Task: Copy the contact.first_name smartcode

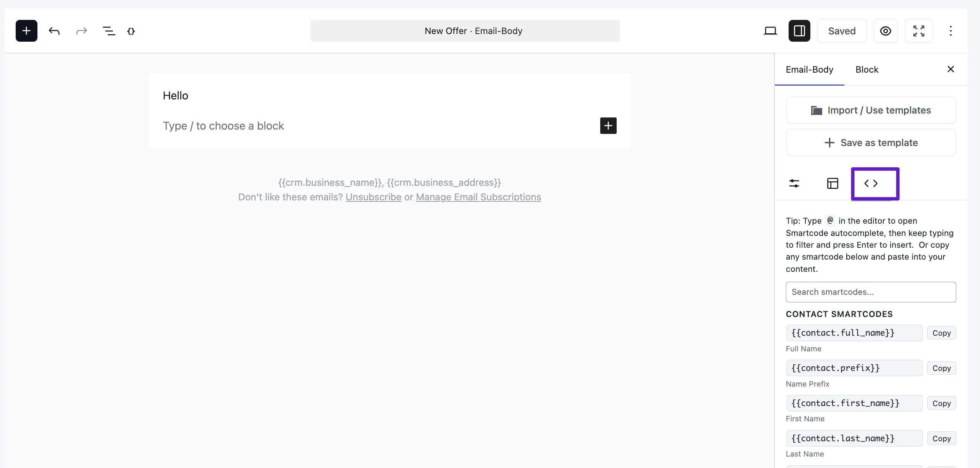Action: 941,403
